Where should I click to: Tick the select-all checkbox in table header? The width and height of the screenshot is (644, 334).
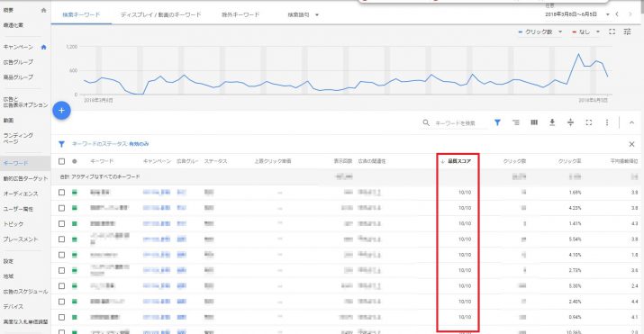61,161
